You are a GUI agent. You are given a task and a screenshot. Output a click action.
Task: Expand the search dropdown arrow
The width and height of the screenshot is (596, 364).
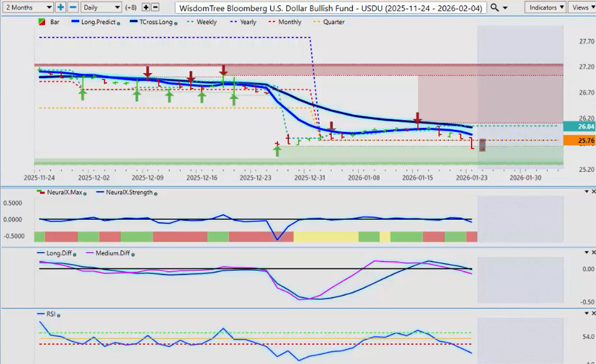504,7
